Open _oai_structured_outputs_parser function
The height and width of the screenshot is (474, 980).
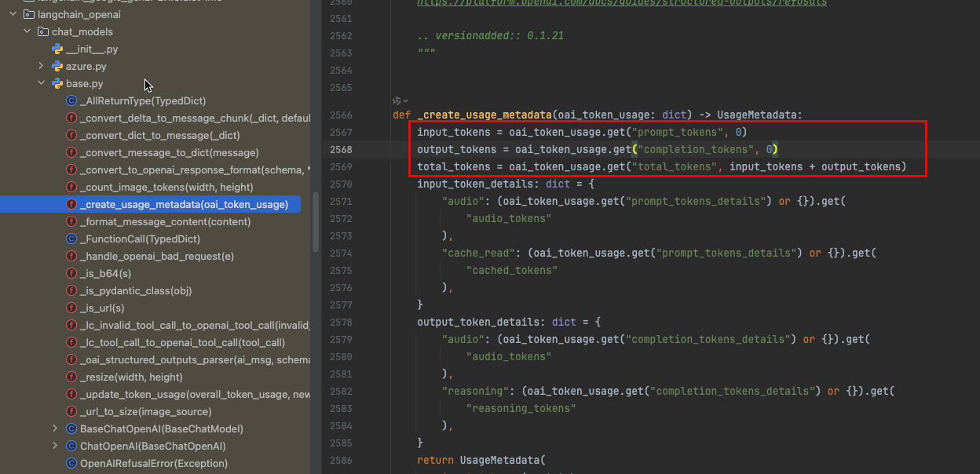coord(196,359)
